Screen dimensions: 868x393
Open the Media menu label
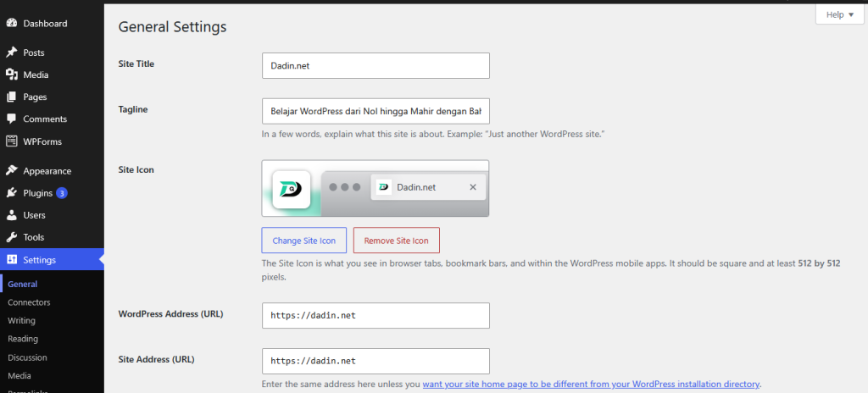36,75
